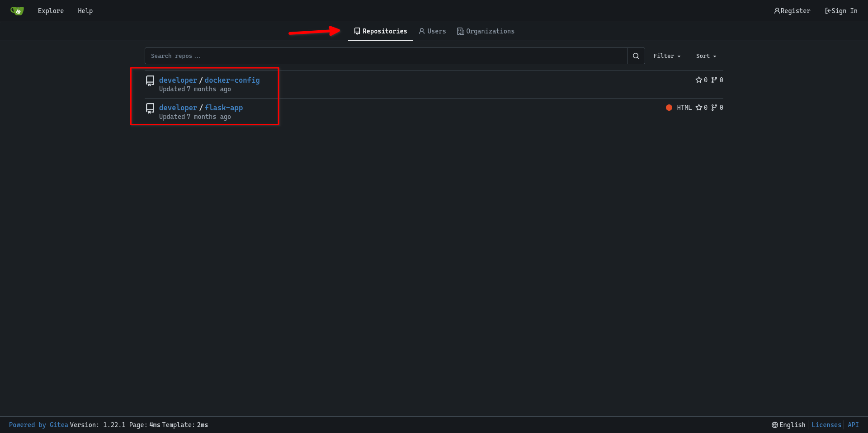
Task: Click the docker-config repository icon
Action: click(x=150, y=81)
